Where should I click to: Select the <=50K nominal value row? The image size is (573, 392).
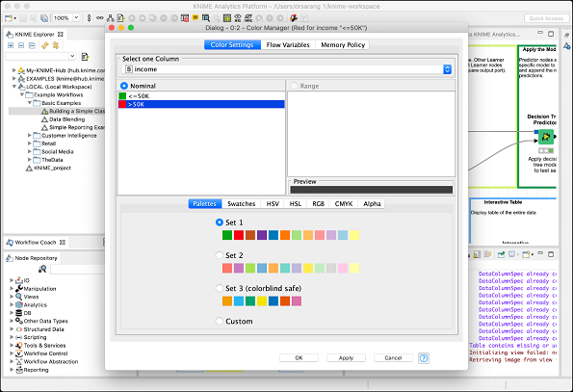pos(201,96)
